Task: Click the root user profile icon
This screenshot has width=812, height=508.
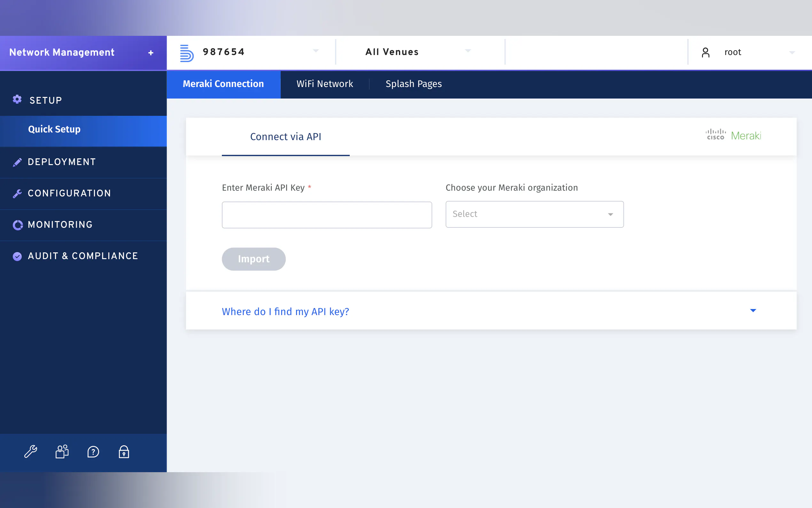Action: [x=706, y=52]
